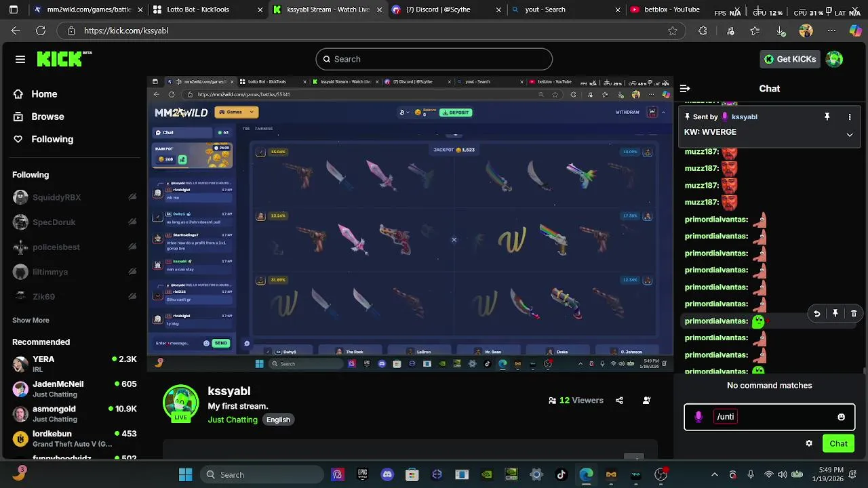The height and width of the screenshot is (488, 868).
Task: Open TikTok from the taskbar
Action: click(561, 474)
